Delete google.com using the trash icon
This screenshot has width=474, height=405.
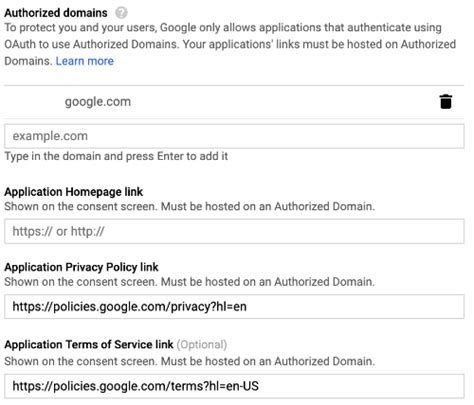tap(446, 102)
